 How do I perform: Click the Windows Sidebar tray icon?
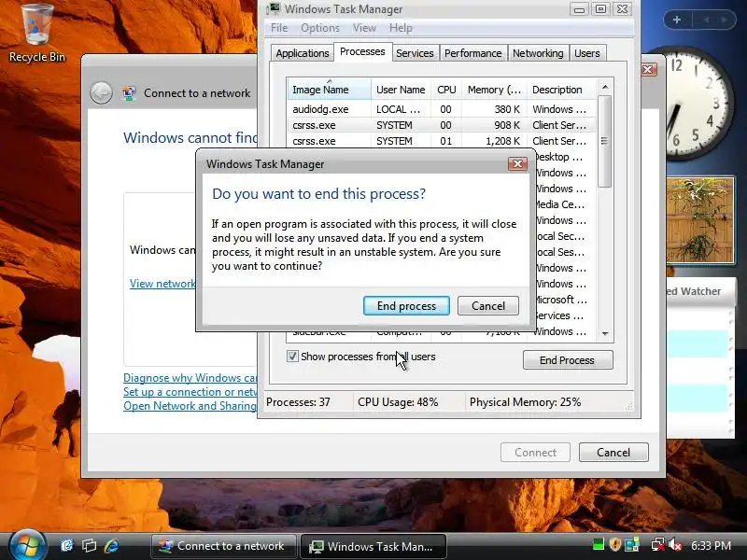tap(632, 544)
